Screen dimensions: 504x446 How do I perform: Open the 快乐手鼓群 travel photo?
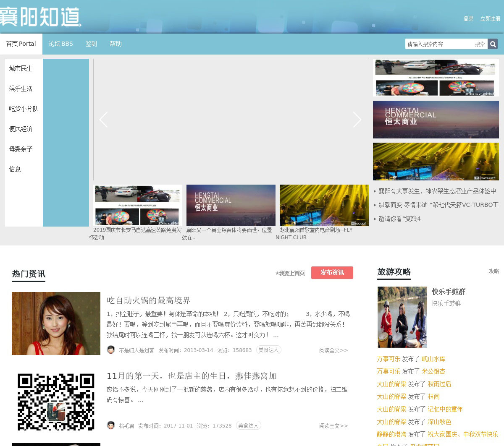pyautogui.click(x=402, y=317)
